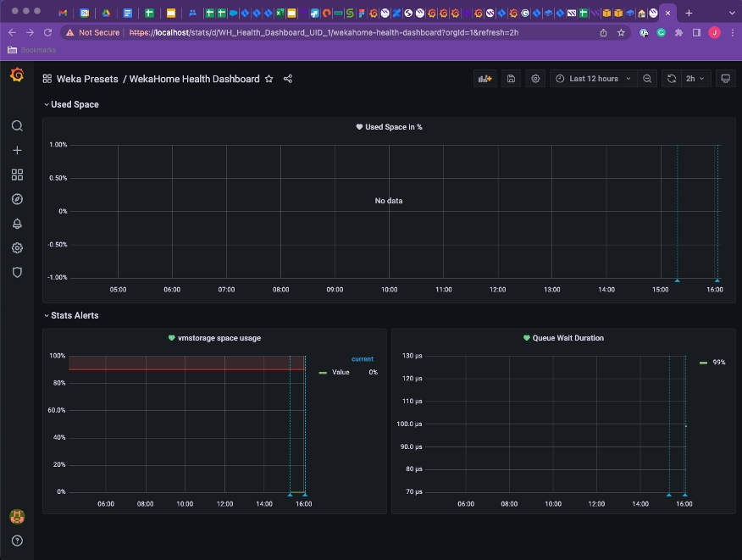Click the Create plus icon in sidebar
This screenshot has width=742, height=560.
pyautogui.click(x=17, y=150)
